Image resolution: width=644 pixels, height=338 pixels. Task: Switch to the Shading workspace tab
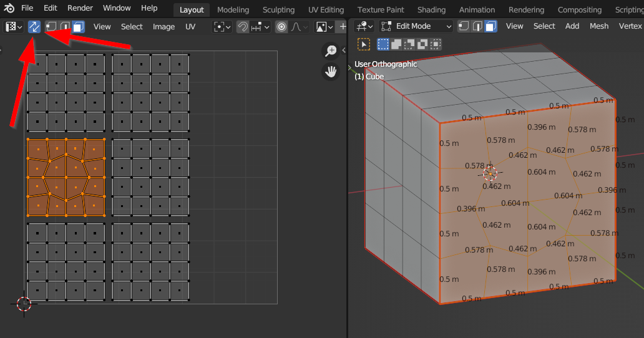coord(431,9)
